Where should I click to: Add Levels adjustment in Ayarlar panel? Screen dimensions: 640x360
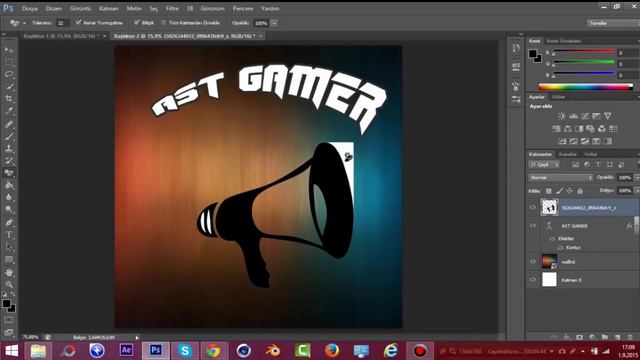pyautogui.click(x=573, y=116)
